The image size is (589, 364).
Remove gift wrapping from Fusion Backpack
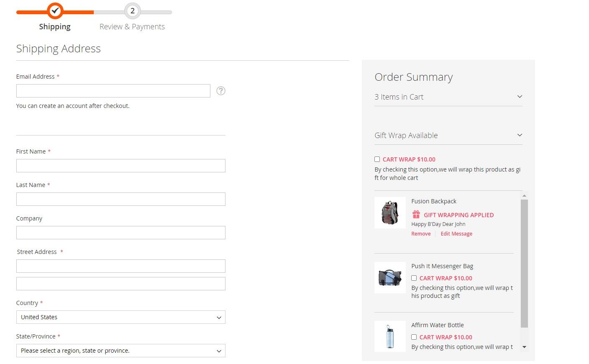tap(421, 234)
